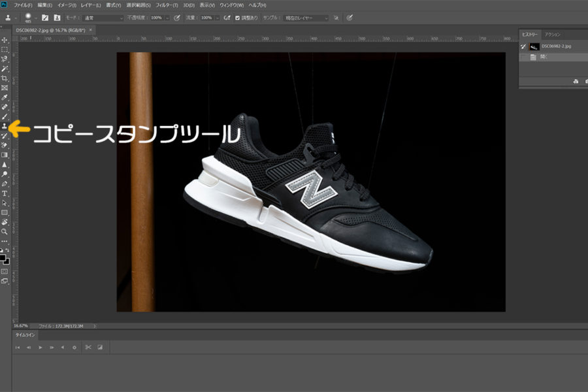Close the DSC06982-2.jpg document tab
This screenshot has height=392, width=588.
tap(90, 30)
